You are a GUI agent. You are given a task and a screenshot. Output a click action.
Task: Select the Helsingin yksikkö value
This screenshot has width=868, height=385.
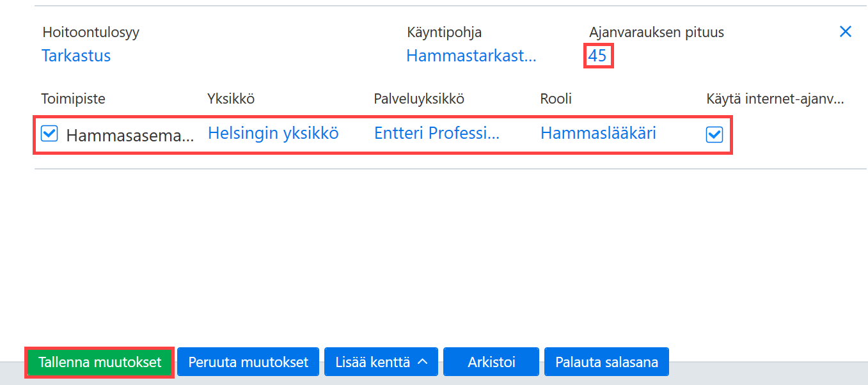(273, 133)
